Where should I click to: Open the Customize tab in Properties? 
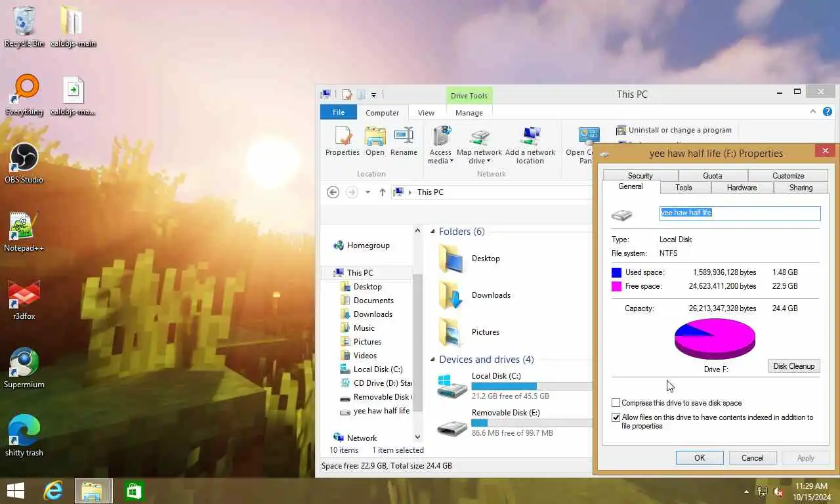[x=788, y=176]
